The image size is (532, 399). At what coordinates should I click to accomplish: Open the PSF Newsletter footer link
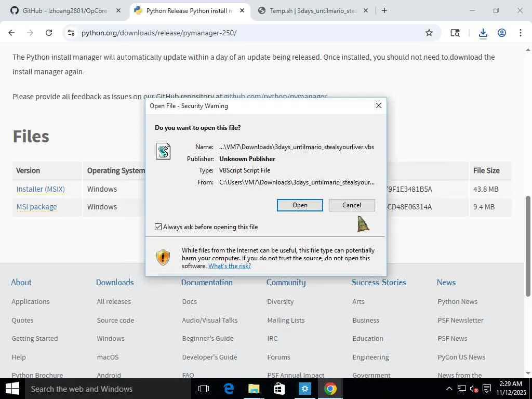click(460, 320)
